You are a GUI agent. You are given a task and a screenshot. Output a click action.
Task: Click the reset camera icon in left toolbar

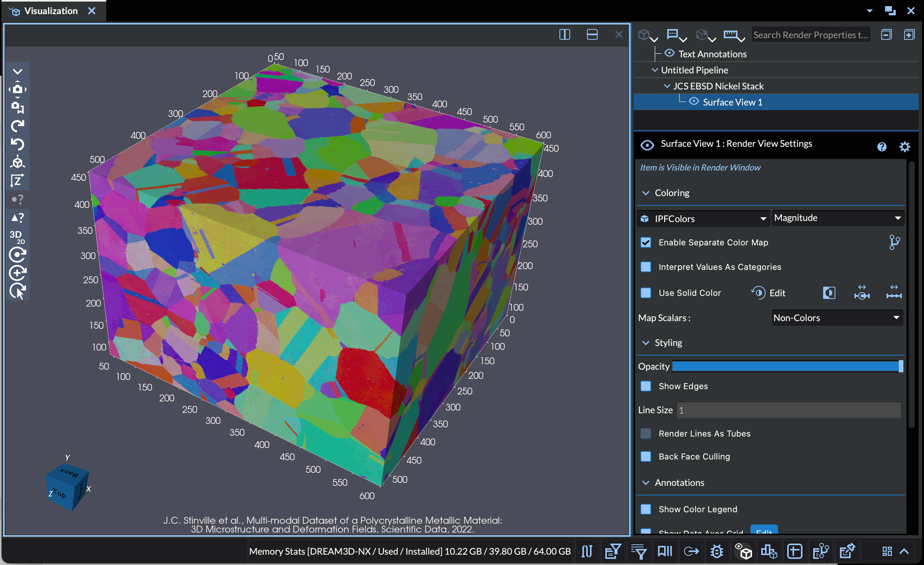pyautogui.click(x=17, y=89)
